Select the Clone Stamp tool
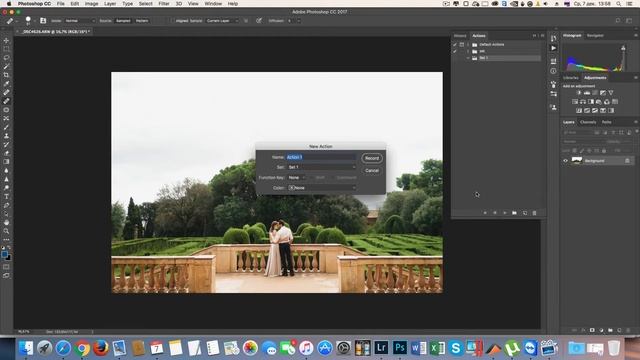Viewport: 640px width, 360px height. click(x=6, y=136)
